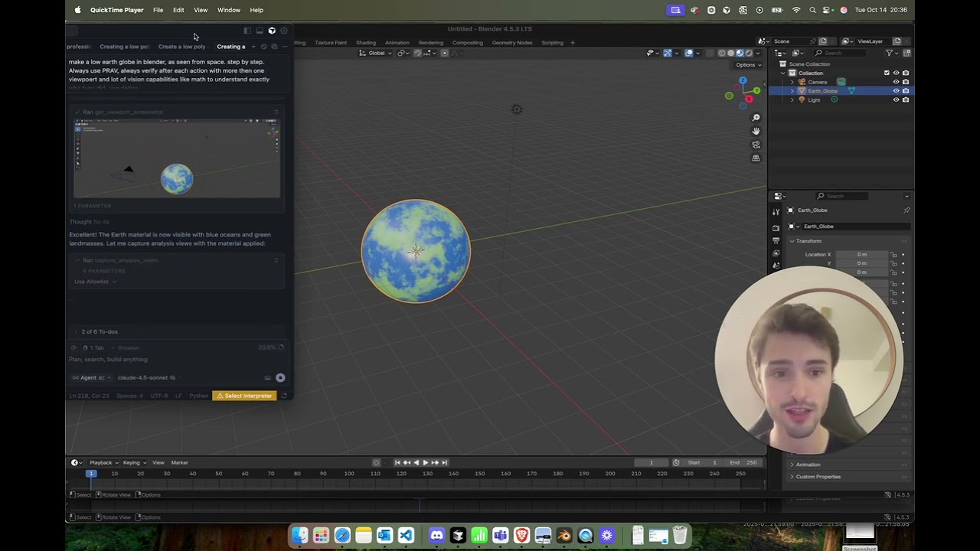Image resolution: width=980 pixels, height=551 pixels.
Task: Toggle auto keying record button
Action: click(x=376, y=462)
